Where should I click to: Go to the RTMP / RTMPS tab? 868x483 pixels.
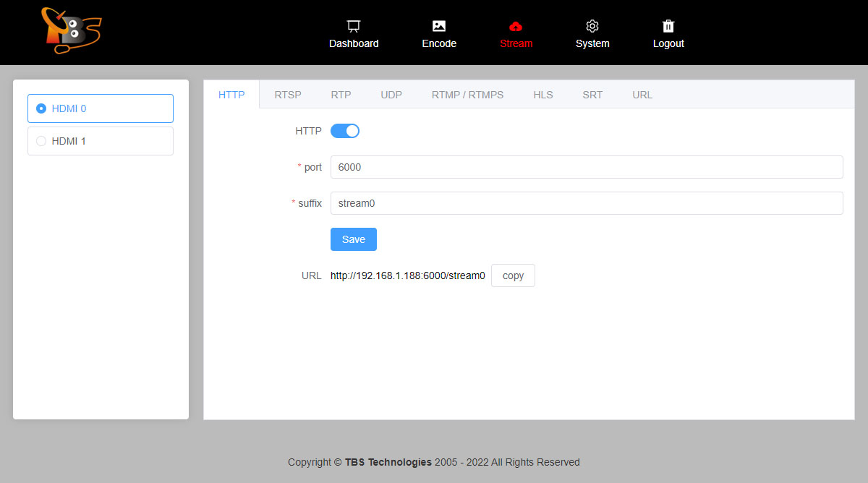point(467,95)
